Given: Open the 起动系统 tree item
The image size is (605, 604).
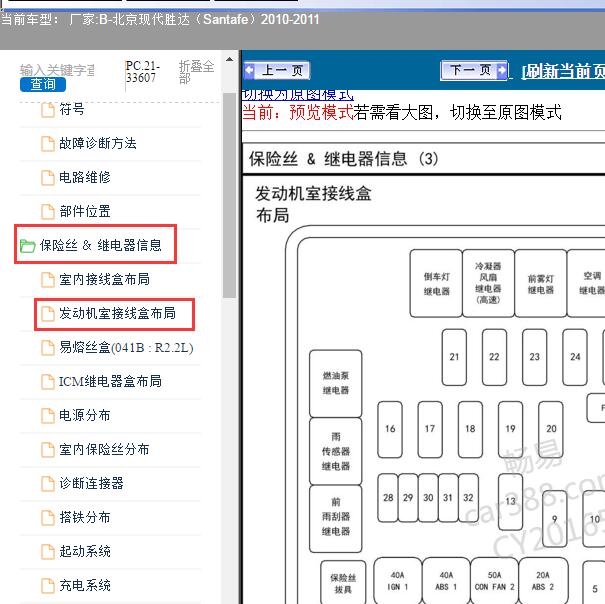Looking at the screenshot, I should tap(85, 551).
